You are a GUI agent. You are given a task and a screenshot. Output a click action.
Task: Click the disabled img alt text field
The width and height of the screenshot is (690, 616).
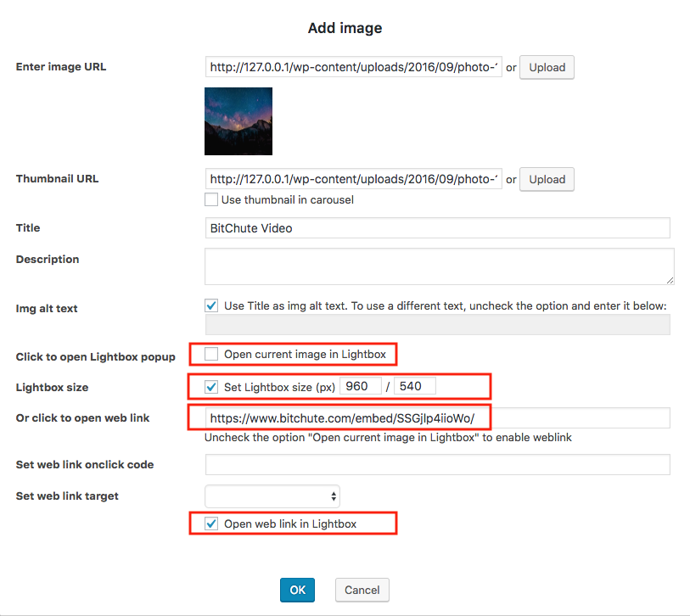coord(437,325)
